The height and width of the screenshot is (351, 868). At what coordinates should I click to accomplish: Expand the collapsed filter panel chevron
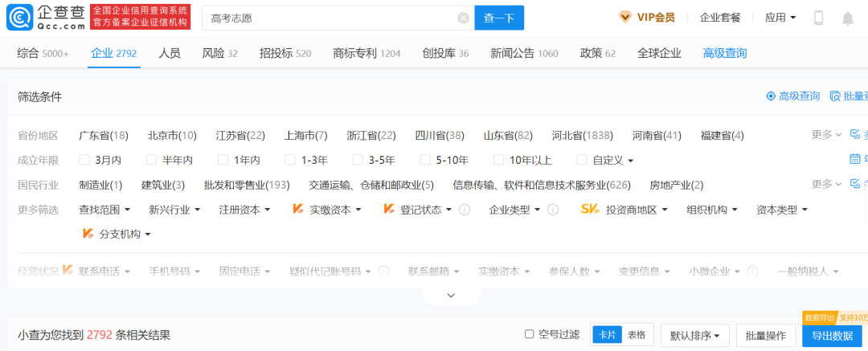(451, 296)
